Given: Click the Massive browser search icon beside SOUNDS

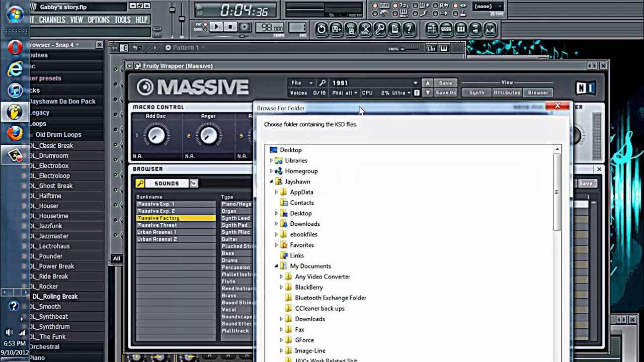Looking at the screenshot, I should point(140,184).
